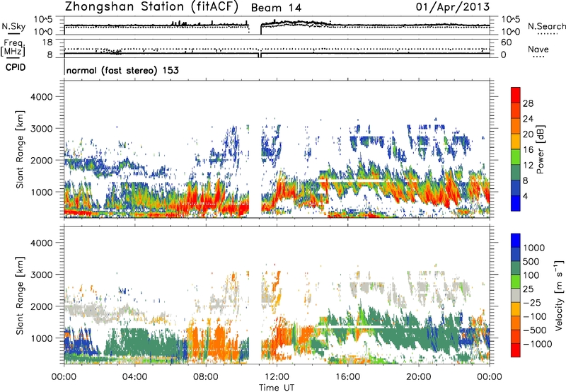Click power colorbar value 4

click(x=525, y=196)
